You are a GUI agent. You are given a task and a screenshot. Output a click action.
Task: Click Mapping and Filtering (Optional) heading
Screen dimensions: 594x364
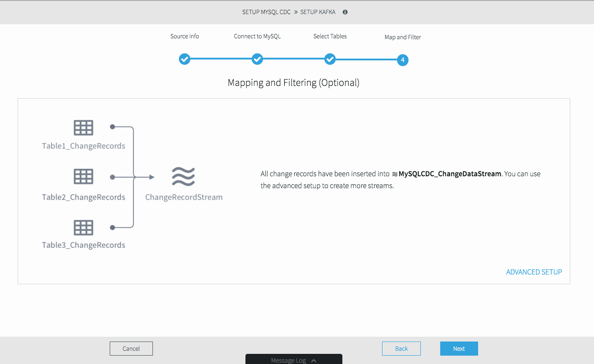pos(293,82)
